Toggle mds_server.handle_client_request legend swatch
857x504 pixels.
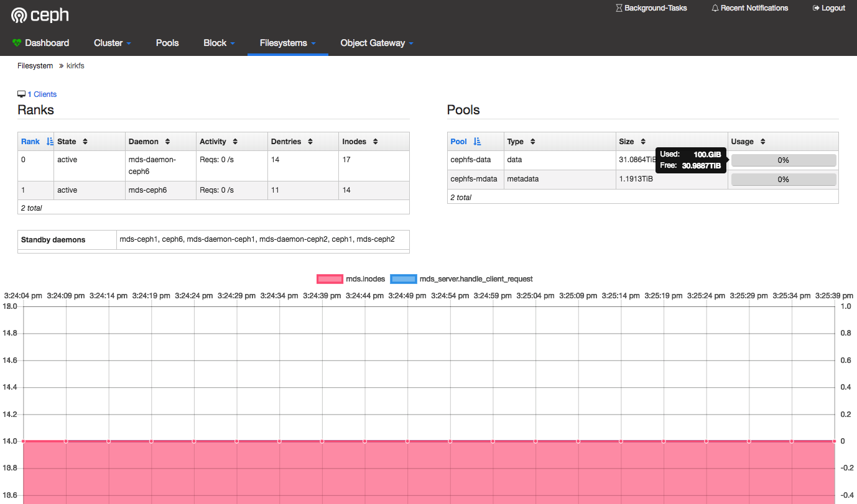(x=404, y=279)
